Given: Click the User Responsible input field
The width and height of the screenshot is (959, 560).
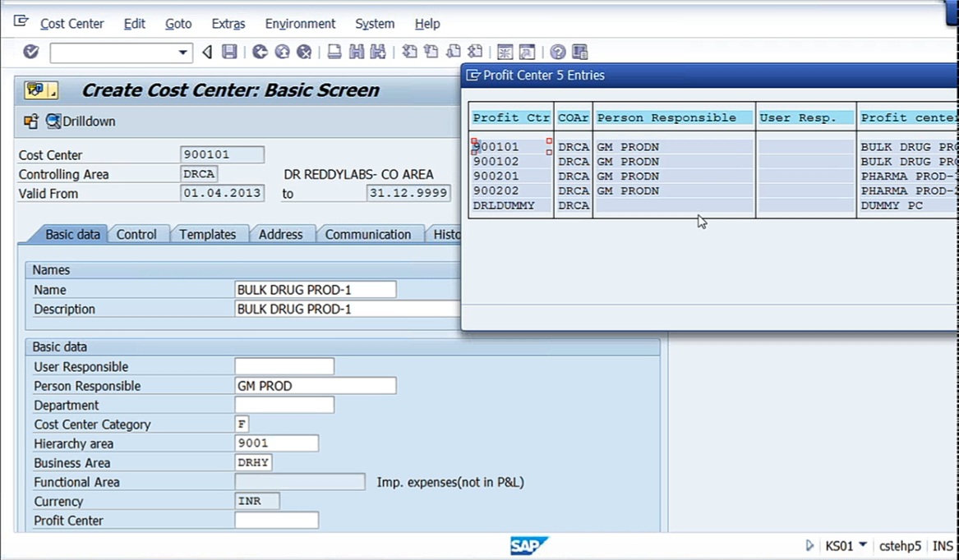Looking at the screenshot, I should point(284,366).
